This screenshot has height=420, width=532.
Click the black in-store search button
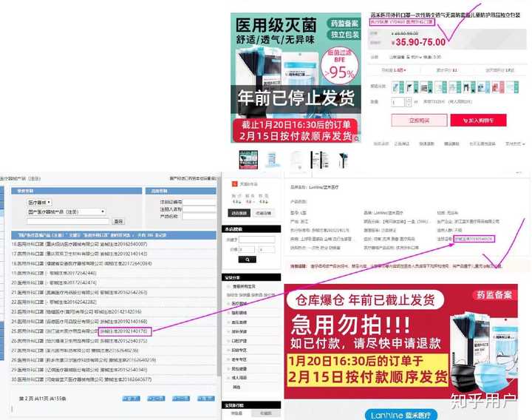[248, 260]
